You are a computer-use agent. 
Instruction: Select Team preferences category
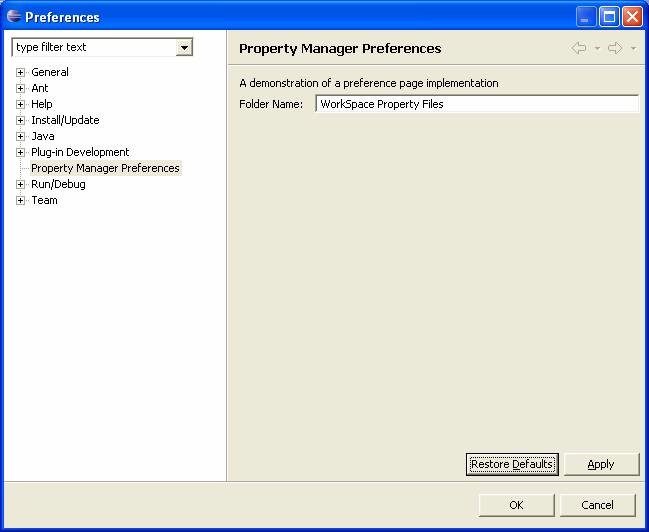(44, 200)
